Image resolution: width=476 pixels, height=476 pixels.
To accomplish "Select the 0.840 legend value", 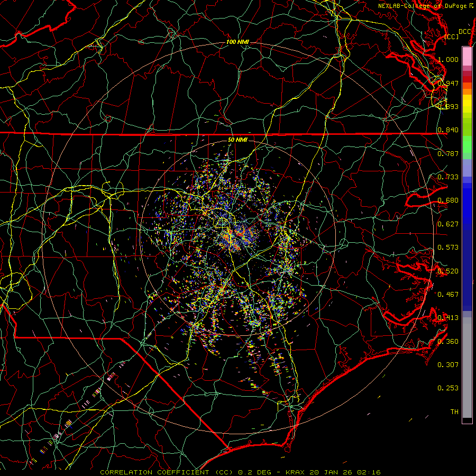I will tap(448, 130).
